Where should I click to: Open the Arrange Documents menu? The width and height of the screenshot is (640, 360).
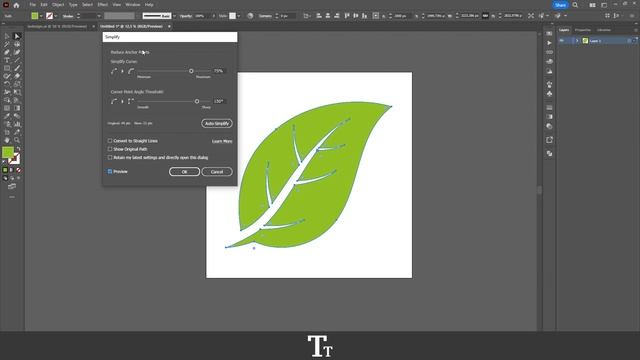pos(592,5)
